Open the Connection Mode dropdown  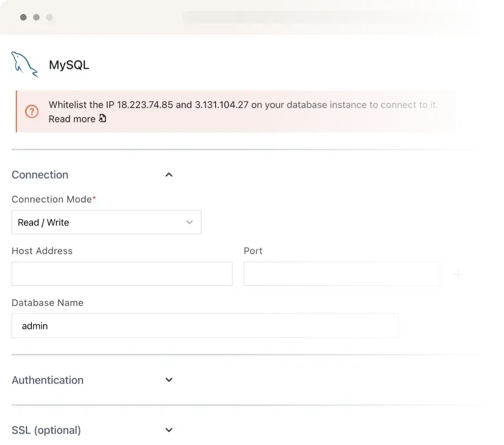coord(107,222)
